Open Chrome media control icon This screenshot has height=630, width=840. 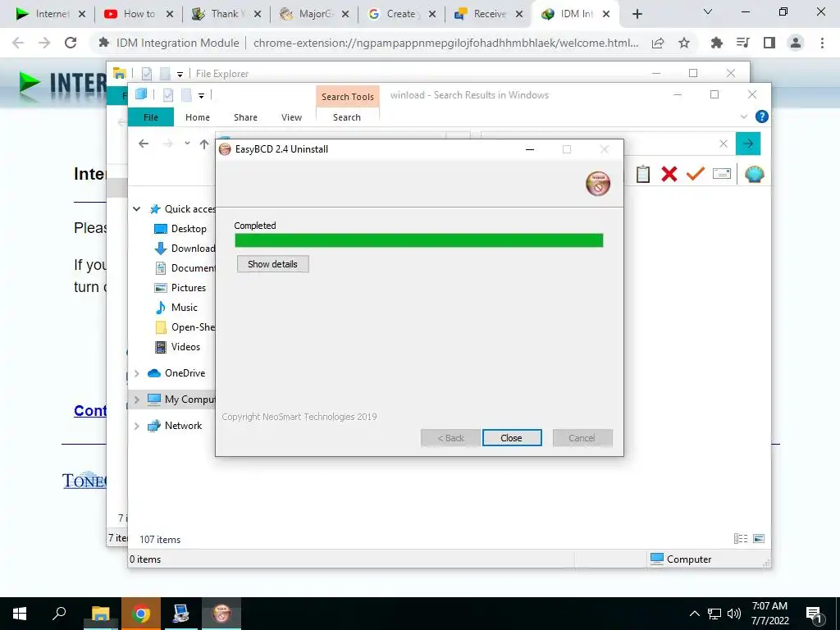click(x=742, y=43)
